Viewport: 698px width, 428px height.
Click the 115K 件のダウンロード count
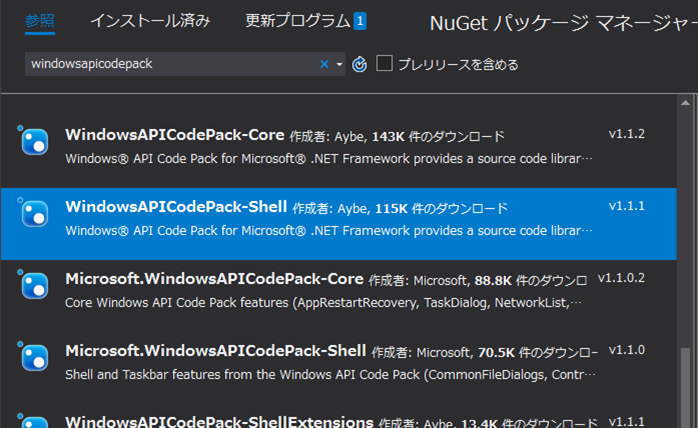tap(441, 208)
